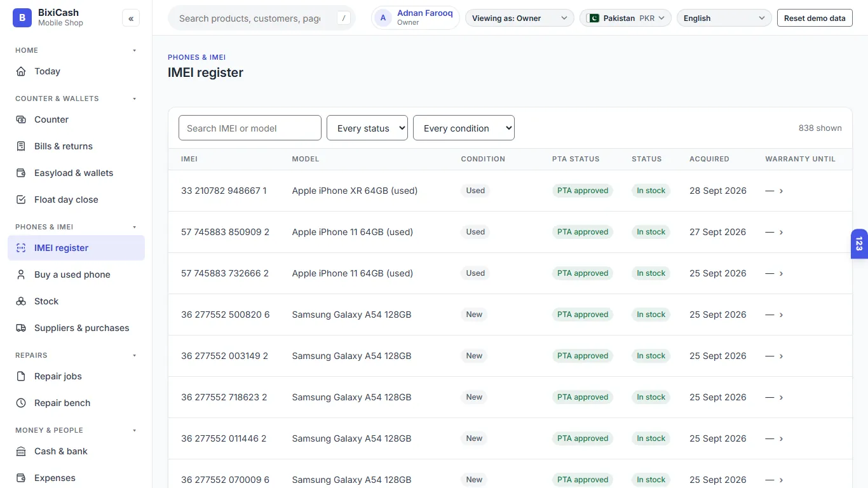Click row arrow for IMEI 36 277552 500820 6
This screenshot has height=488, width=868.
pyautogui.click(x=781, y=315)
